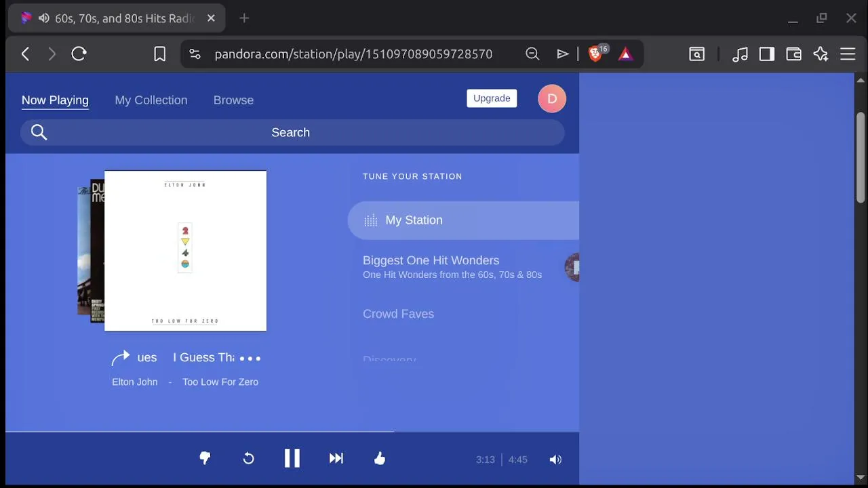Go forward in browser history

click(52, 54)
